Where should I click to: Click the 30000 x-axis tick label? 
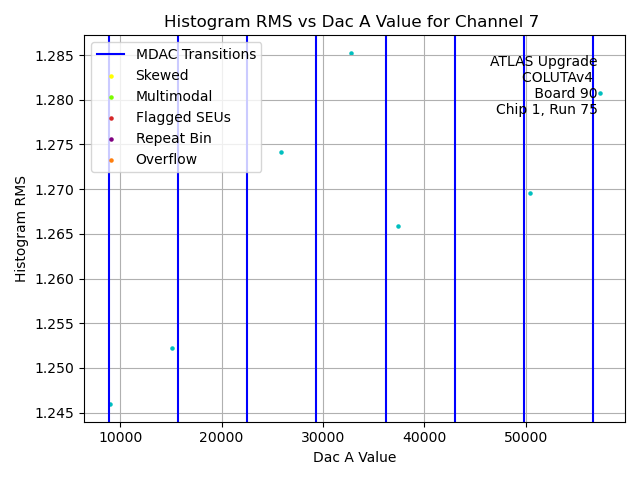tap(323, 437)
